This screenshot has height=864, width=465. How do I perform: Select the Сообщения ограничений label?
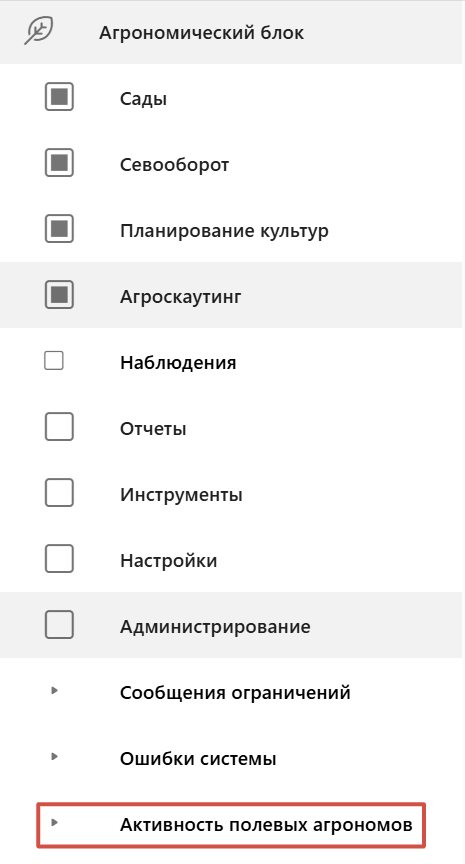[x=235, y=693]
